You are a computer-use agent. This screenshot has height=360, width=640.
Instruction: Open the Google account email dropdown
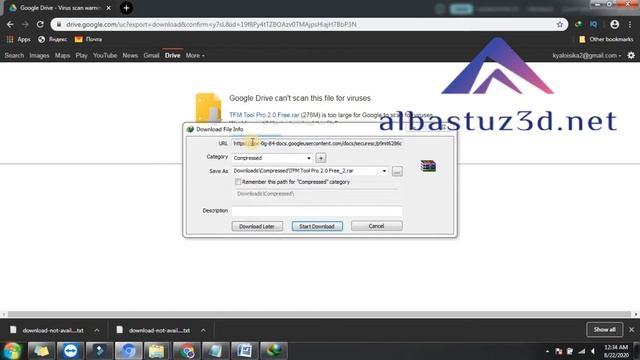pyautogui.click(x=587, y=55)
